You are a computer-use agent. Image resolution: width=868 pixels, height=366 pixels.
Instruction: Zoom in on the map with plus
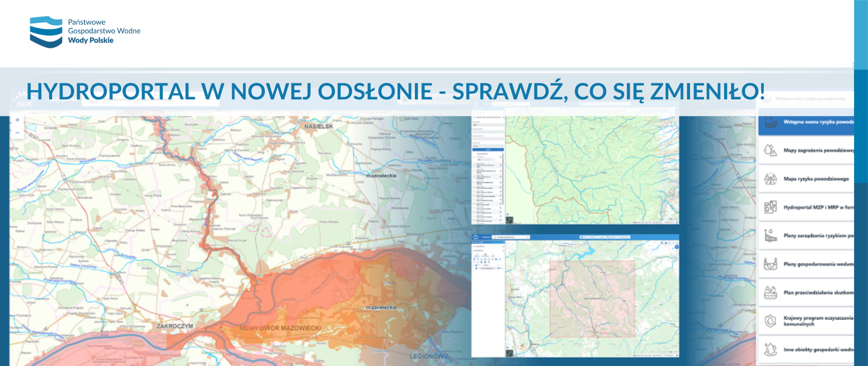(x=17, y=120)
